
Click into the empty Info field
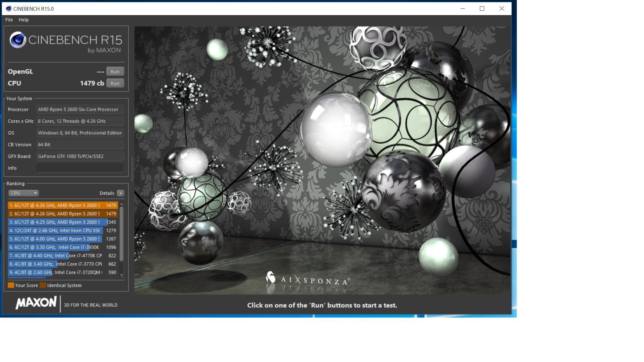click(x=80, y=168)
